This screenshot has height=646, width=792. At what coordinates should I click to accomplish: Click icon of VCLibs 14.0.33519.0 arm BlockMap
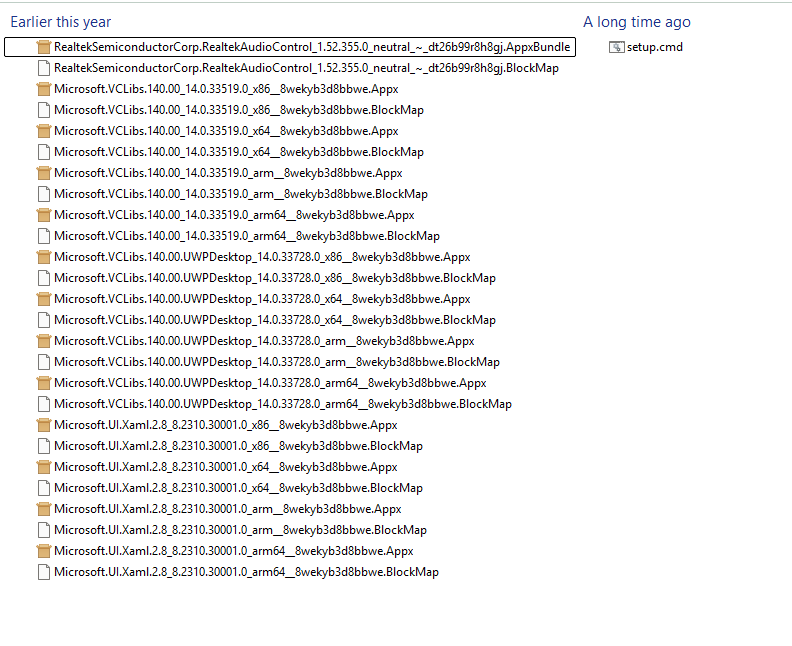point(44,194)
